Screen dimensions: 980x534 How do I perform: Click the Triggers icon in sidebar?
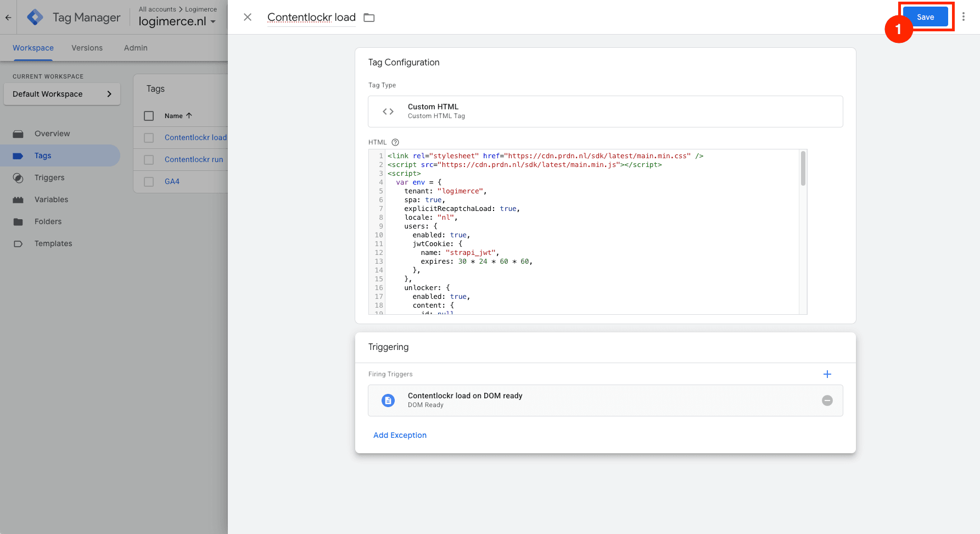18,178
